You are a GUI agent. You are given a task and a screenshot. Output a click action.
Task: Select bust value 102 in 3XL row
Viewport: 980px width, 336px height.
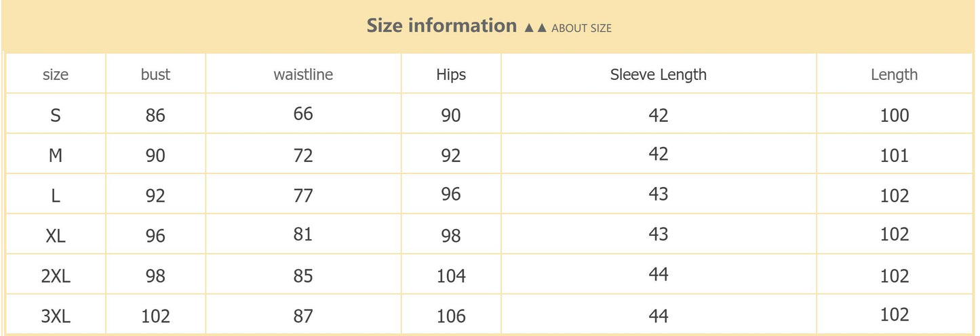[x=155, y=316]
